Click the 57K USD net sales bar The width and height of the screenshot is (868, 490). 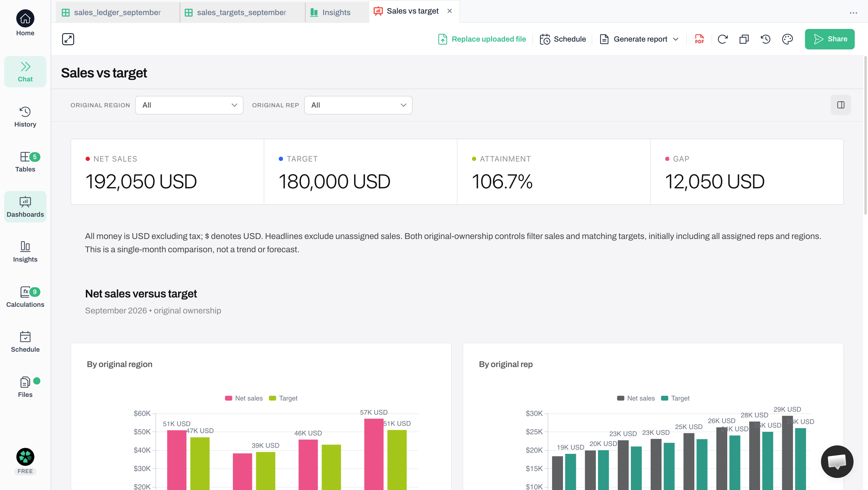374,454
